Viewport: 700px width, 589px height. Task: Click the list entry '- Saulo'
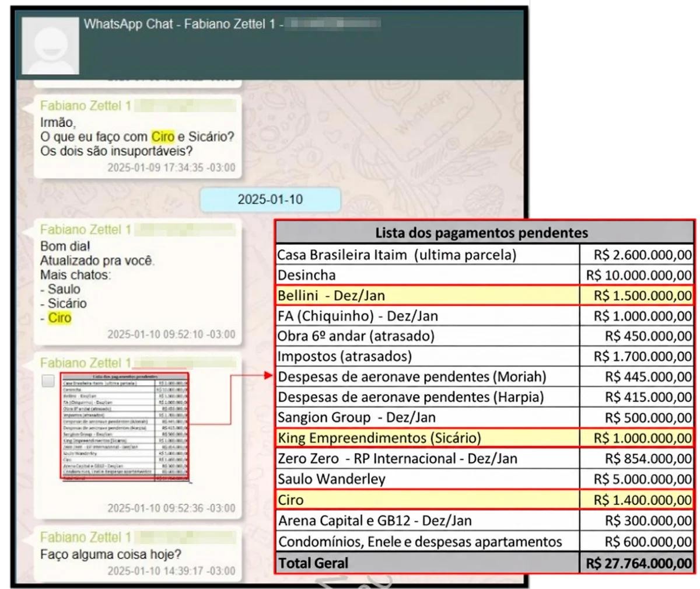pyautogui.click(x=60, y=289)
